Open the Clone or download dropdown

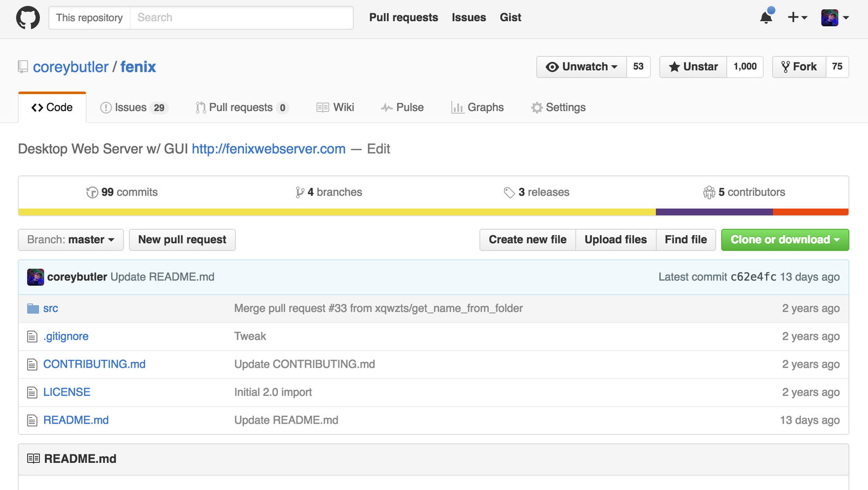[785, 240]
